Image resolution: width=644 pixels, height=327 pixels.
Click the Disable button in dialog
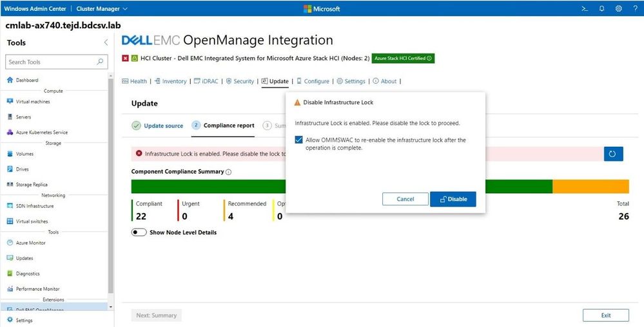point(453,199)
